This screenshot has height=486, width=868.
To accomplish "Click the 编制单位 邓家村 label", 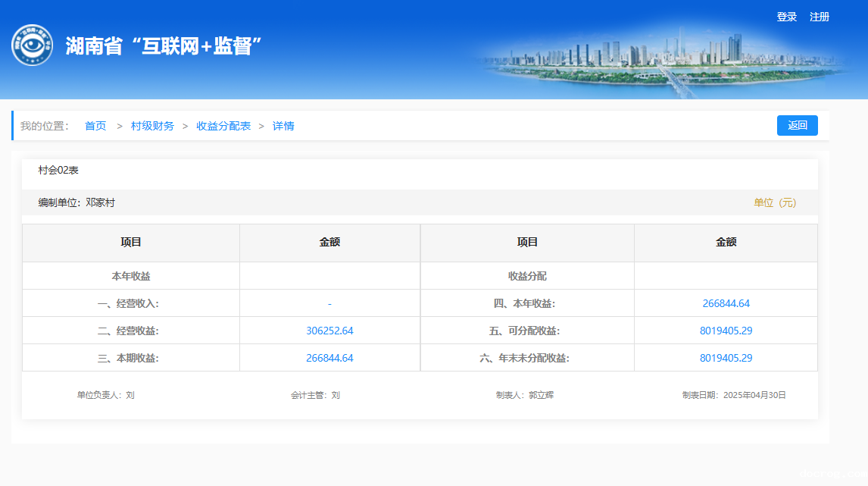I will (76, 202).
